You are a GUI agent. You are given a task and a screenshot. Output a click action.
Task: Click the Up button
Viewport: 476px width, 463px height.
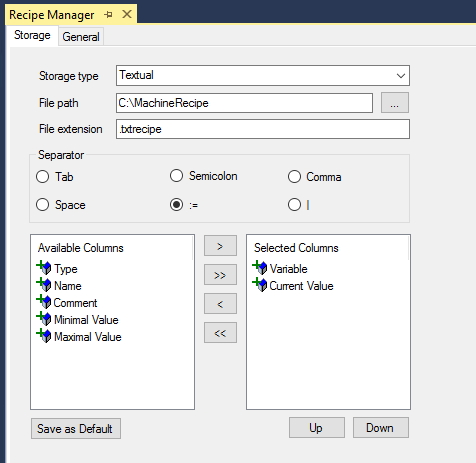(317, 428)
